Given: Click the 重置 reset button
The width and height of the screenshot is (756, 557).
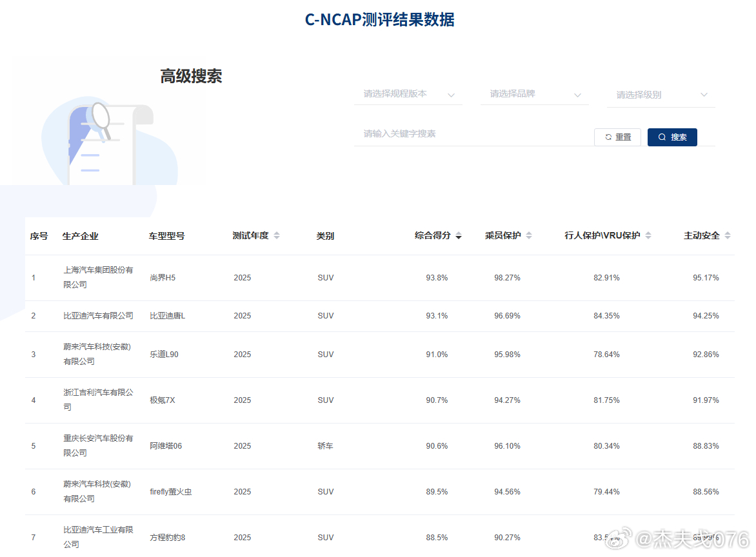Looking at the screenshot, I should (617, 137).
